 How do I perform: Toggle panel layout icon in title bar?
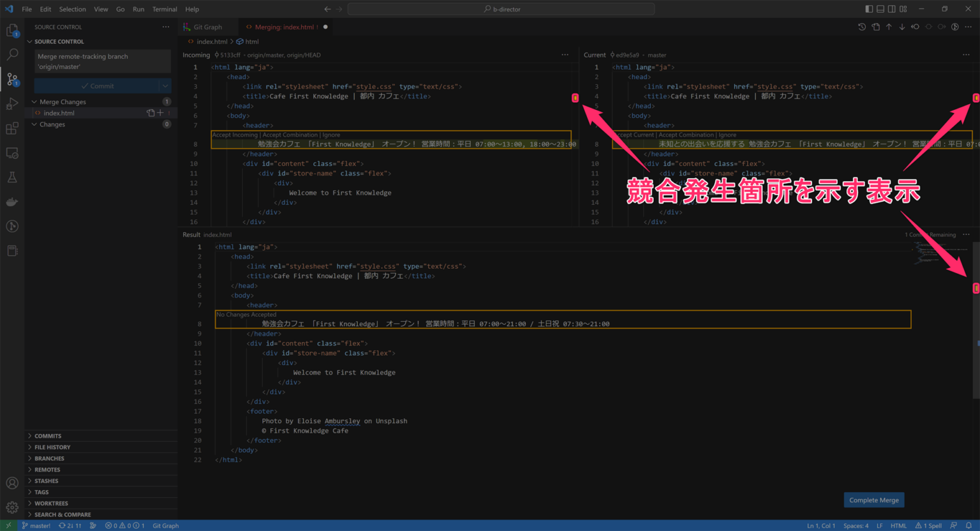click(x=880, y=9)
